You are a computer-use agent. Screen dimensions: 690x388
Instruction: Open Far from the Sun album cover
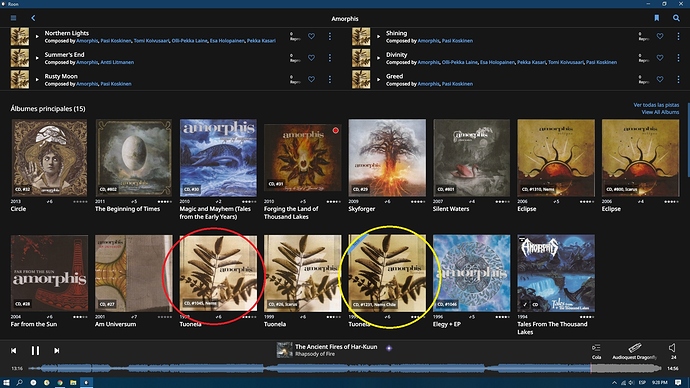(49, 273)
